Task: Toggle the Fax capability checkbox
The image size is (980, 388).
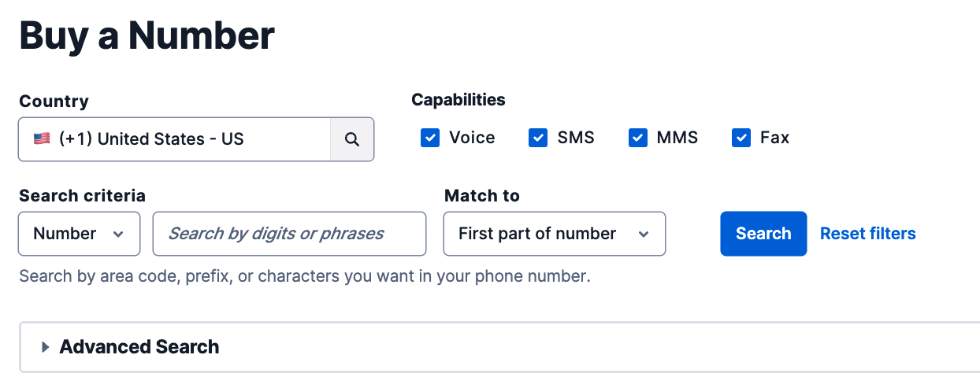Action: [x=741, y=139]
